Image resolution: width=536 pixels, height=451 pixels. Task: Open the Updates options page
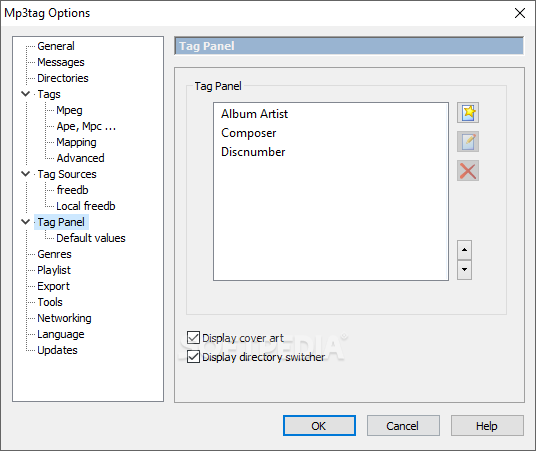pyautogui.click(x=57, y=350)
